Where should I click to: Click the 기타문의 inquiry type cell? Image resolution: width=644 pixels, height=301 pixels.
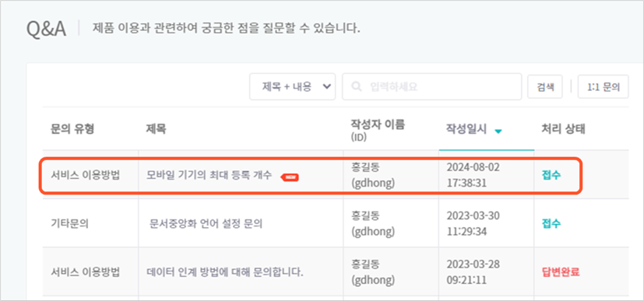[x=70, y=224]
